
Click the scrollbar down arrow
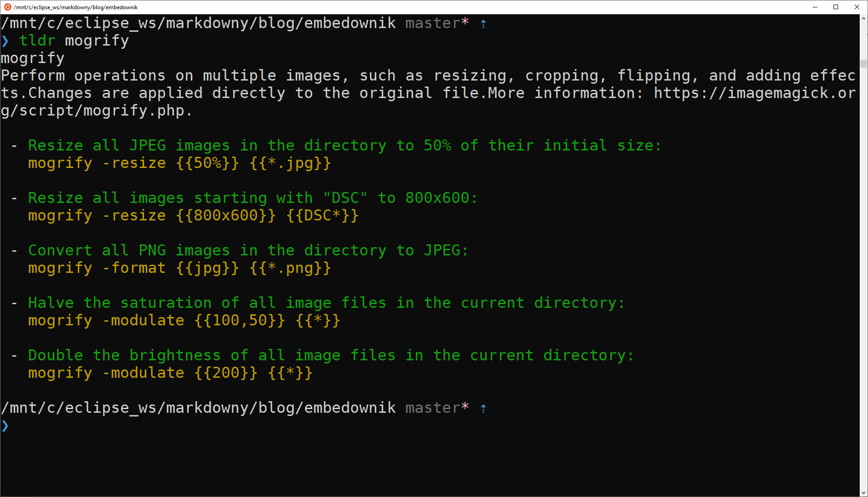coord(863,492)
